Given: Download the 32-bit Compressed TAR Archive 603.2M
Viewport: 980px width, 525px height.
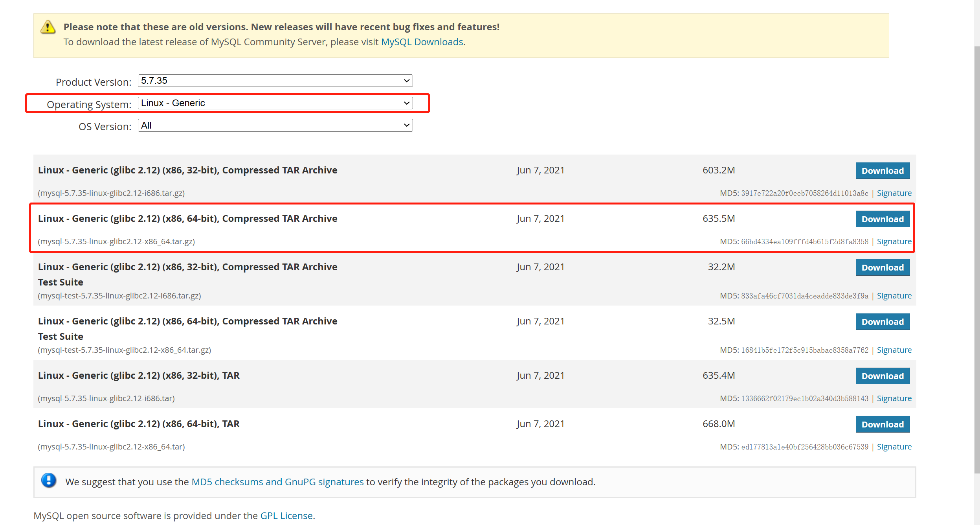Looking at the screenshot, I should click(x=883, y=171).
